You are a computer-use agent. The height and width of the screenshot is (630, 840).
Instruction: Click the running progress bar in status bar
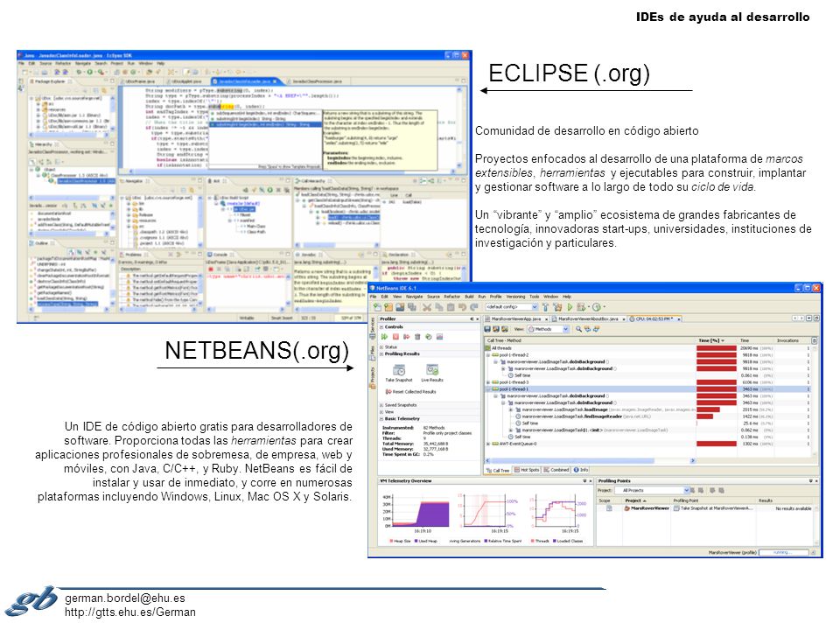(x=784, y=552)
